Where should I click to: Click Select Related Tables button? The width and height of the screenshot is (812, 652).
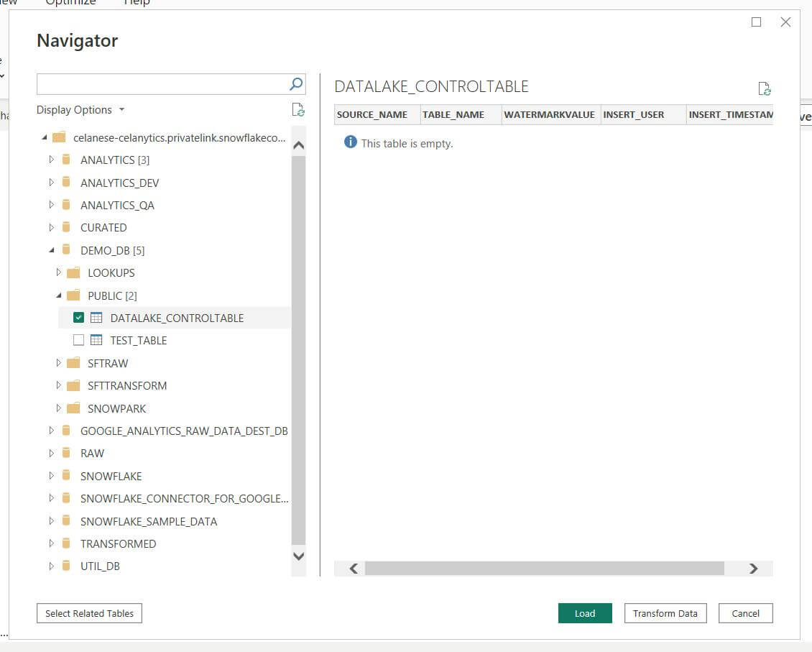[89, 613]
